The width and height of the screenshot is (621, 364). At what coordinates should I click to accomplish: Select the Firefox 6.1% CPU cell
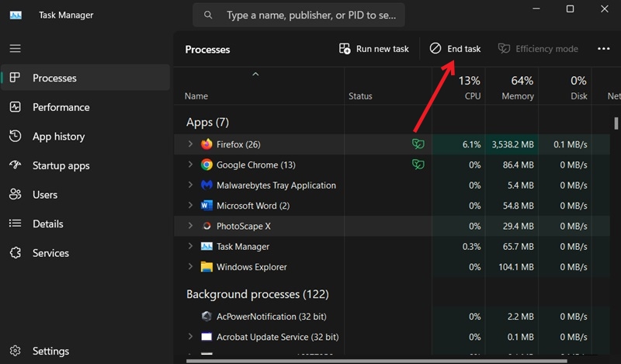pyautogui.click(x=459, y=144)
